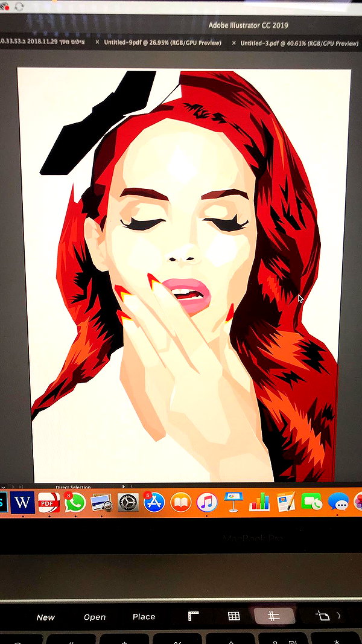Image resolution: width=362 pixels, height=644 pixels.
Task: Toggle highlighted guides icon on Touch Bar
Action: pos(274,616)
